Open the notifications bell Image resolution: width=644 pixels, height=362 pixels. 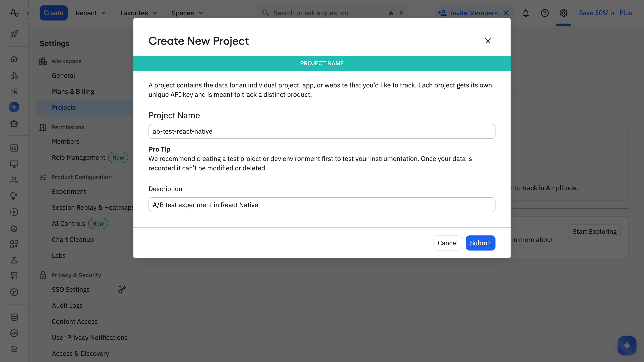(526, 13)
